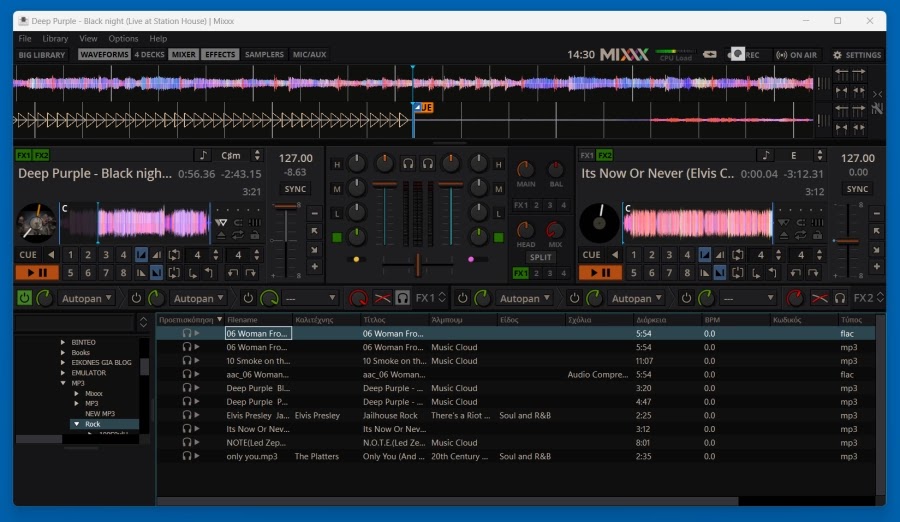
Task: Toggle right channel headphone cue in mixer
Action: point(428,164)
